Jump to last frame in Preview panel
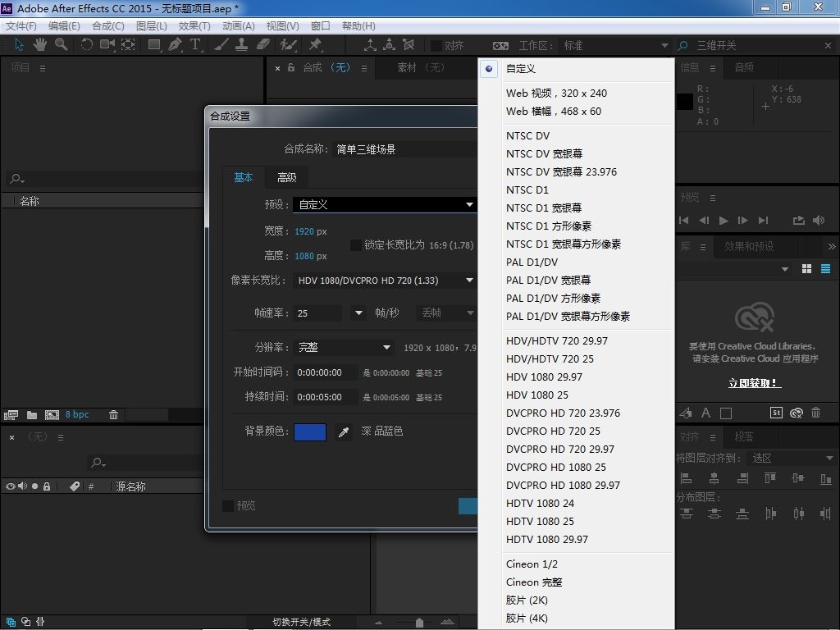Viewport: 840px width, 630px height. pos(764,220)
